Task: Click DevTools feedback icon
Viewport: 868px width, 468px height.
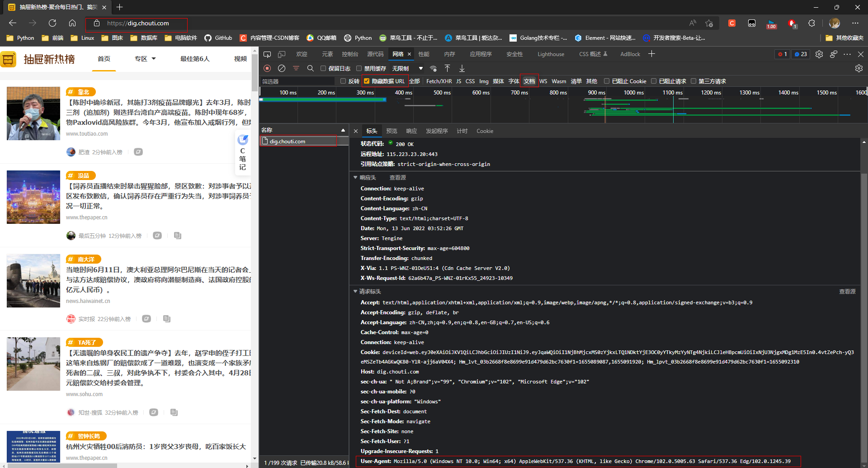Action: (x=834, y=54)
